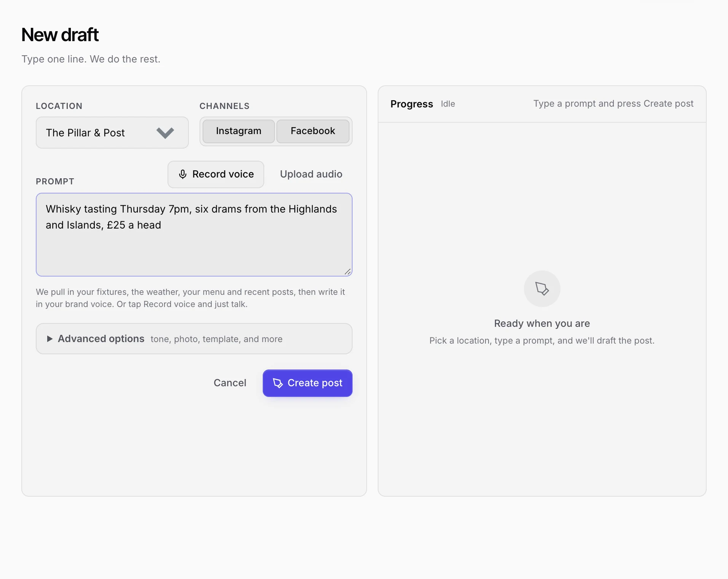
Task: Toggle the Instagram channel
Action: pyautogui.click(x=238, y=131)
